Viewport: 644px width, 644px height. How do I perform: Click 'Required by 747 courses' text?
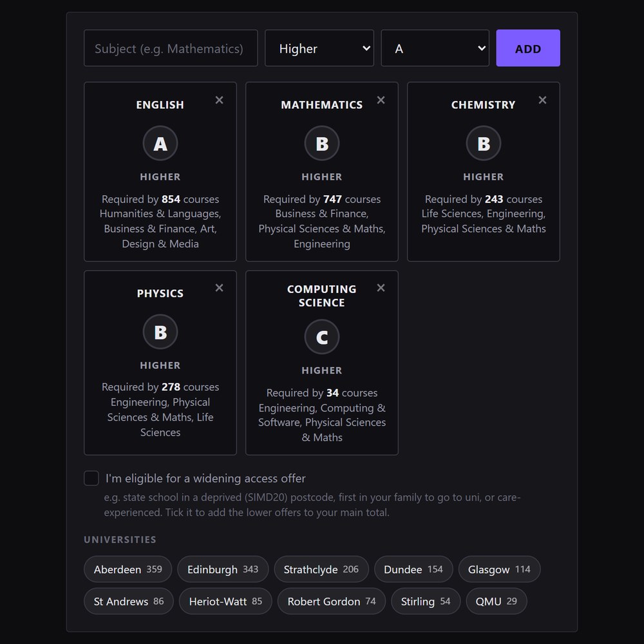[x=322, y=199]
